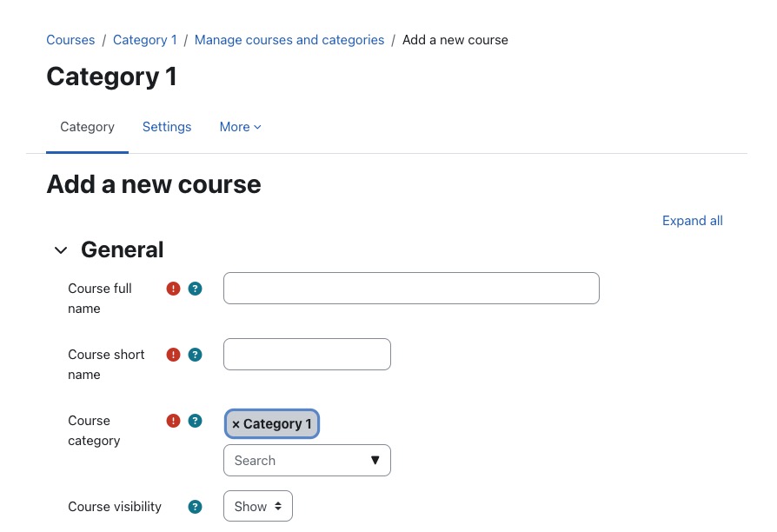The width and height of the screenshot is (777, 532).
Task: Click the required indicator beside Course category
Action: point(173,420)
